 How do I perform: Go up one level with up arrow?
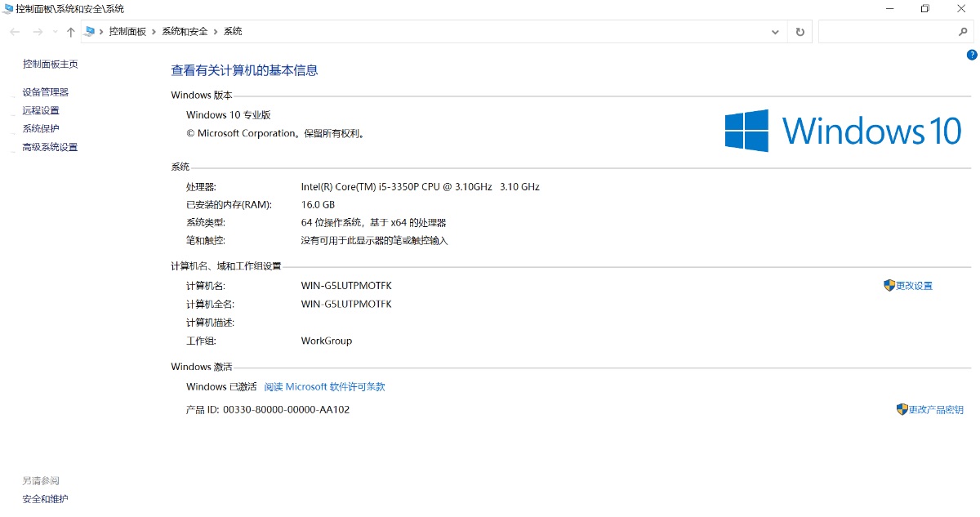tap(71, 32)
